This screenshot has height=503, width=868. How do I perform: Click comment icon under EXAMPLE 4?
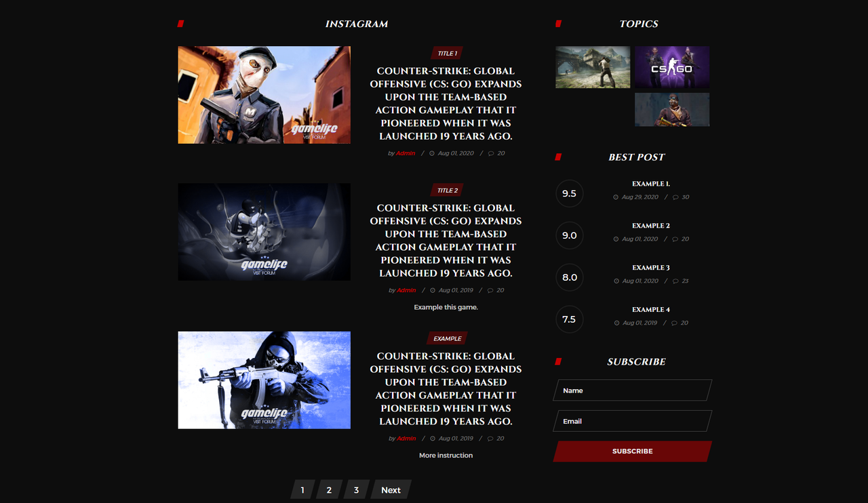(675, 323)
